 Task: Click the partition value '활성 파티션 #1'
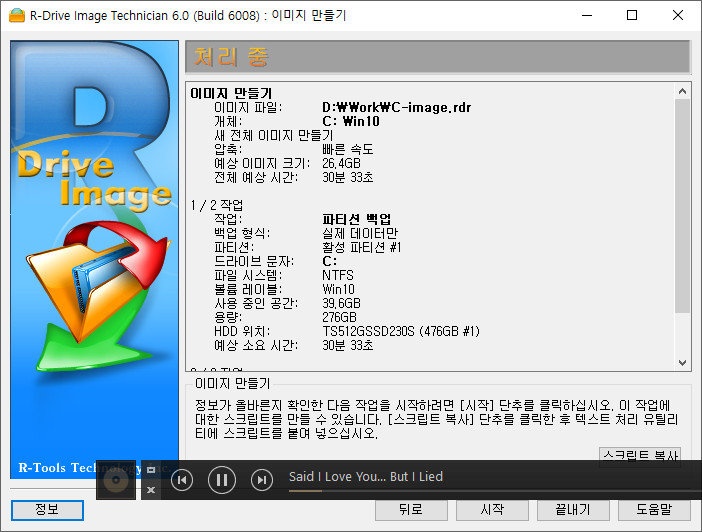(x=362, y=247)
